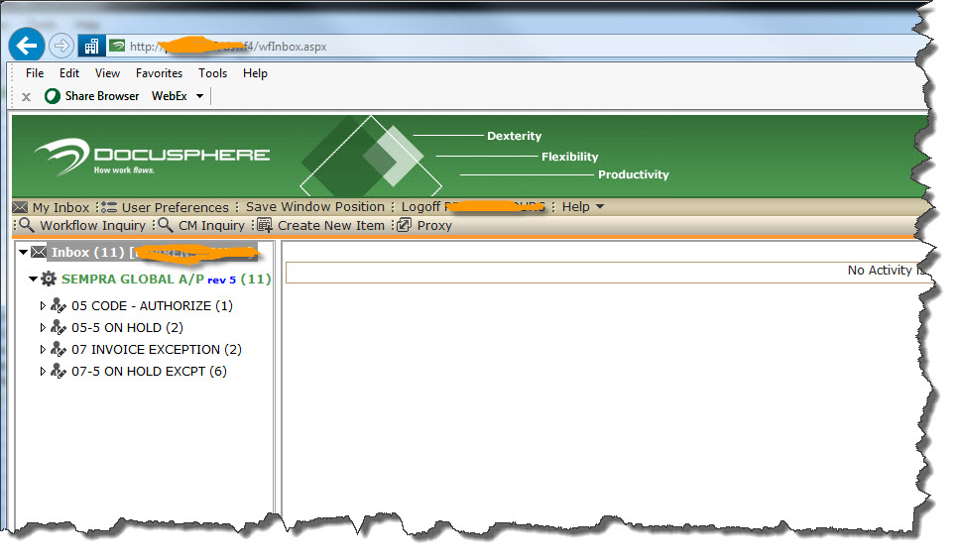
Task: Click the Create New Item grid icon
Action: coord(265,225)
